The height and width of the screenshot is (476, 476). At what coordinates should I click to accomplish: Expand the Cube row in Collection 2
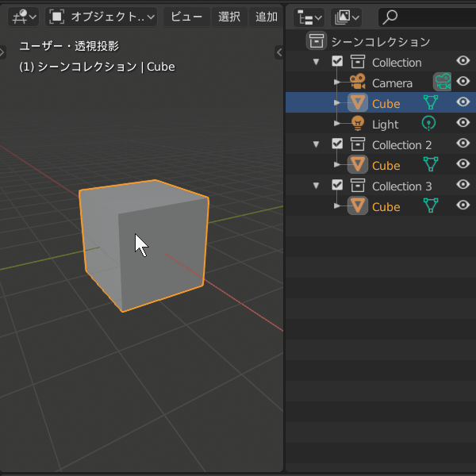click(336, 164)
